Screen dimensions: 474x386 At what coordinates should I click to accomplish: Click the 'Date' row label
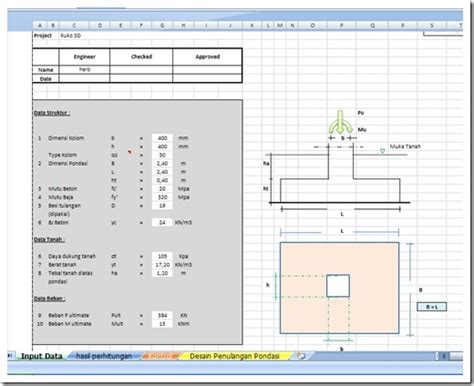tap(46, 79)
